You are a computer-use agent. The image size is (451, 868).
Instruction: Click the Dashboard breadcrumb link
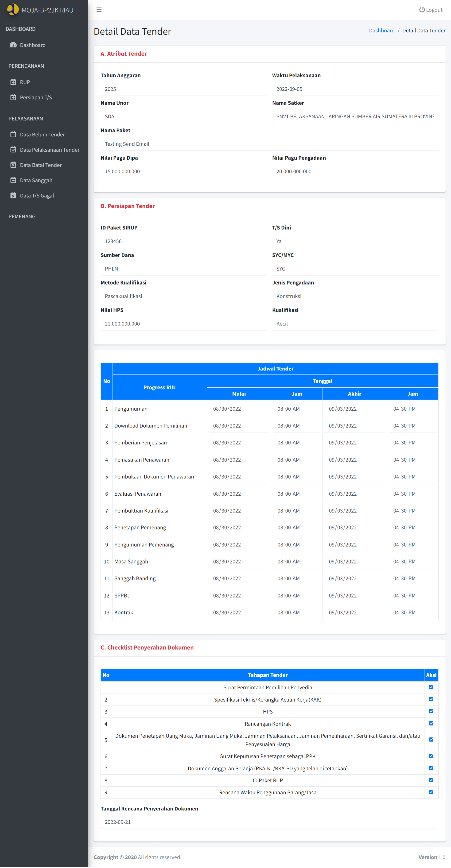pos(381,31)
